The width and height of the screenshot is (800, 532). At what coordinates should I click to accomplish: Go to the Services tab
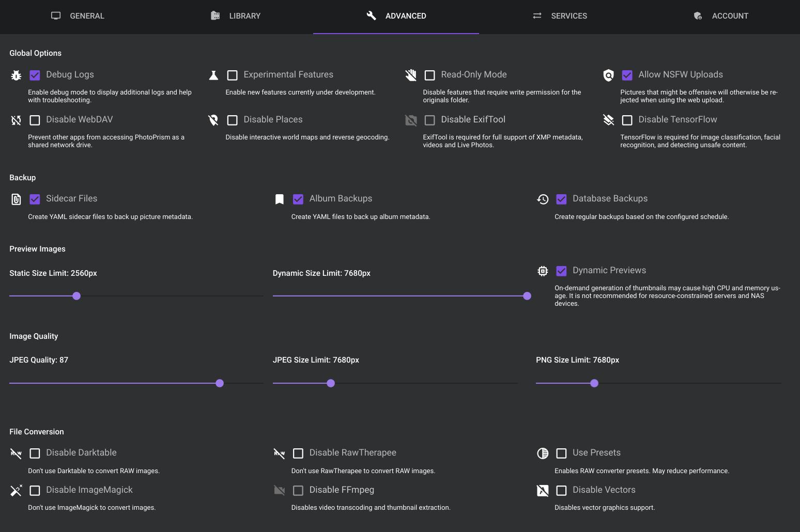(x=560, y=16)
